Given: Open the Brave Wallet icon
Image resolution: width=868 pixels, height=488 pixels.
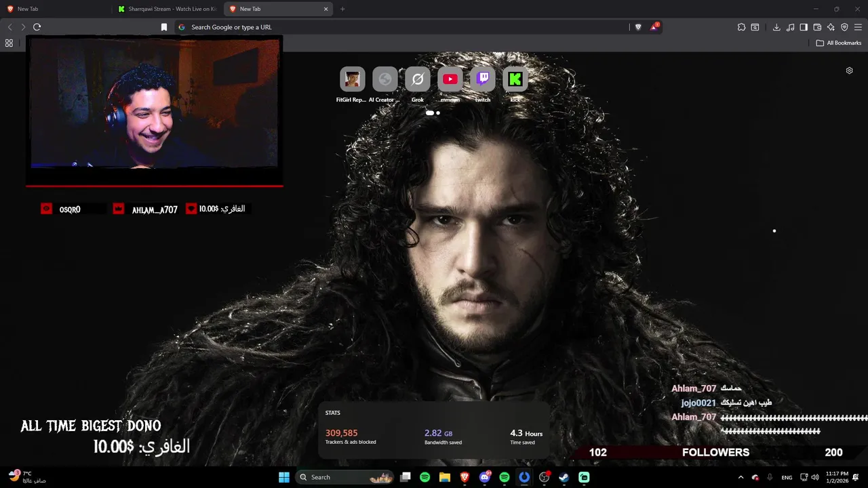Looking at the screenshot, I should click(x=817, y=27).
